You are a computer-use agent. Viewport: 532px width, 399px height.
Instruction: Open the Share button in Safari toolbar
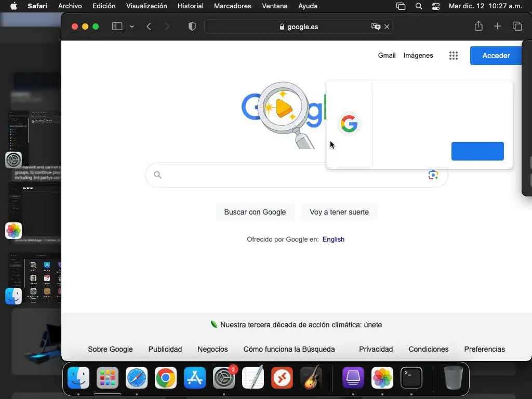point(478,26)
